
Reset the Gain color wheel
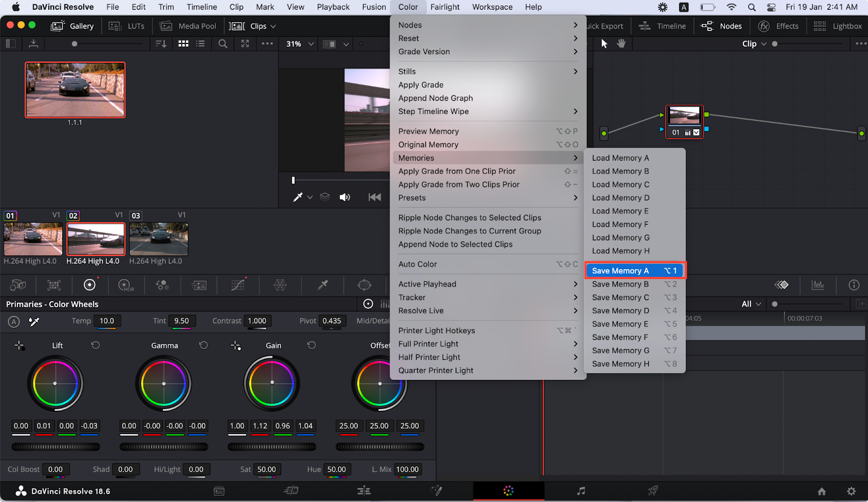coord(311,345)
